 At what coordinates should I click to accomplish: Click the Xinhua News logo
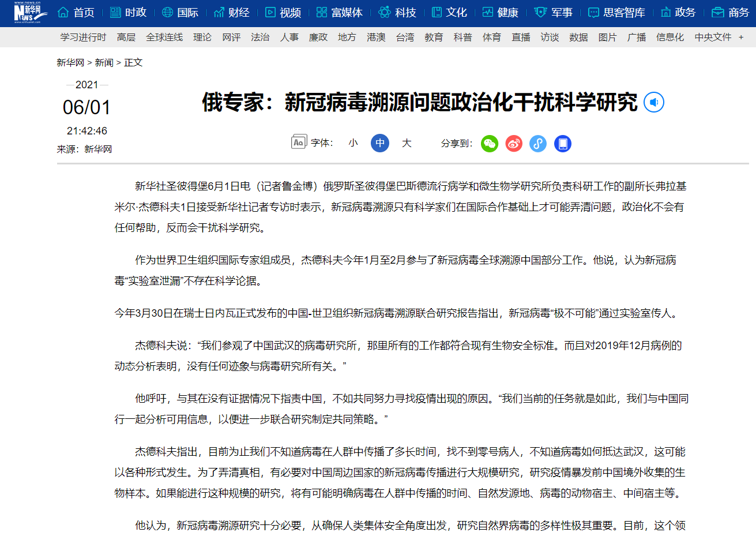(28, 12)
